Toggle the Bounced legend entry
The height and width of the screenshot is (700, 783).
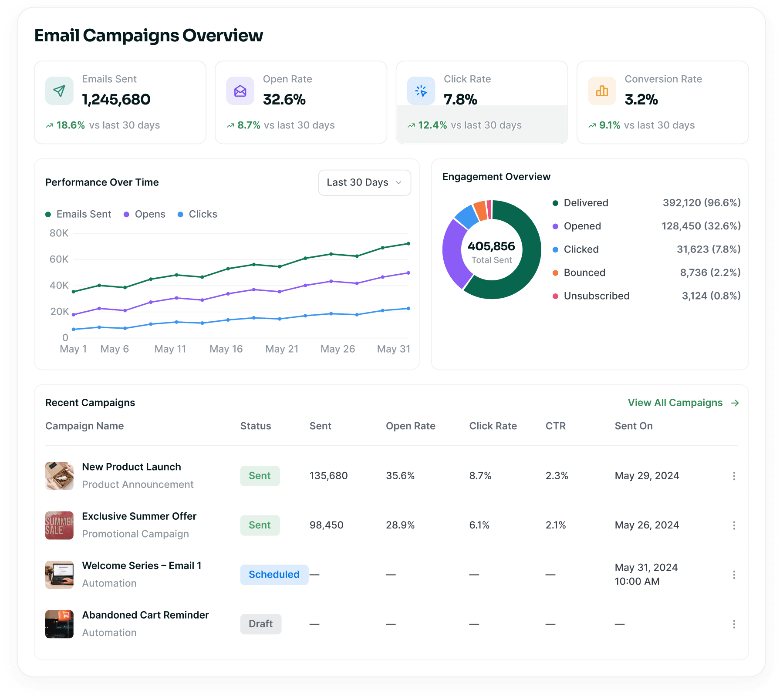click(579, 273)
